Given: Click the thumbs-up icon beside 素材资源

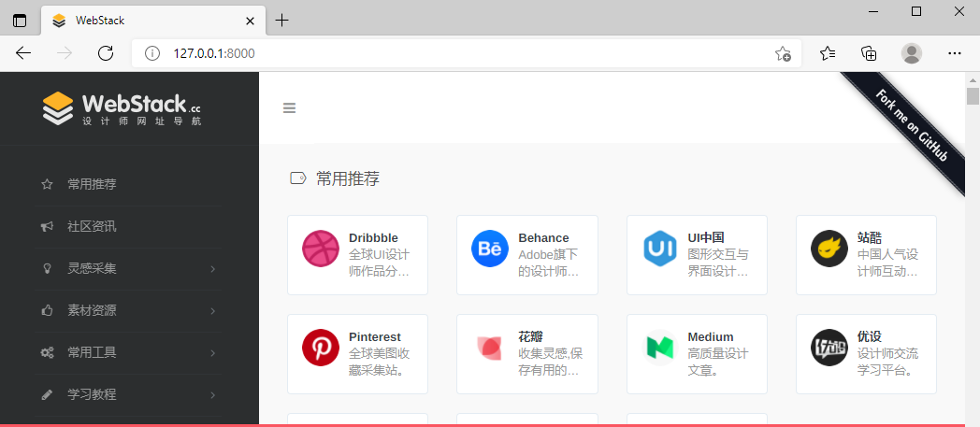Looking at the screenshot, I should (47, 310).
